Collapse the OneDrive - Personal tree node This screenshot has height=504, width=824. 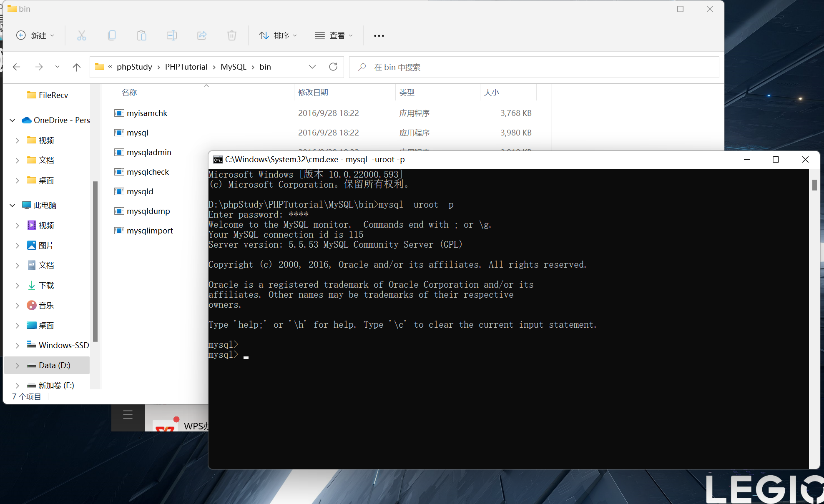click(x=13, y=120)
